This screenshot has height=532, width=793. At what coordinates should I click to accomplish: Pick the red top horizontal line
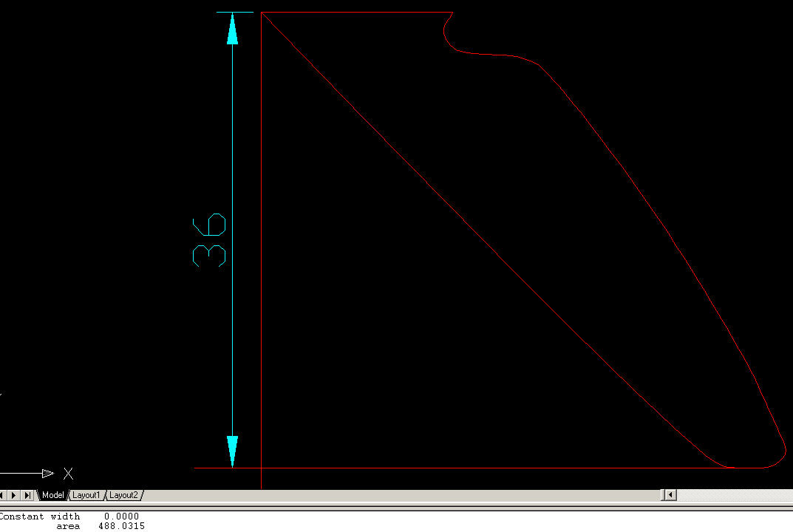click(x=356, y=13)
